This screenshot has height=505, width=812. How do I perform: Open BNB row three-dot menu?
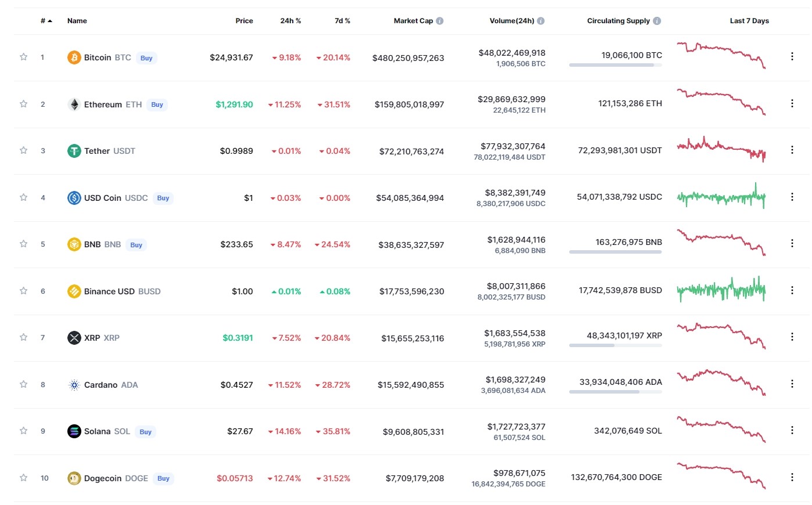tap(792, 243)
